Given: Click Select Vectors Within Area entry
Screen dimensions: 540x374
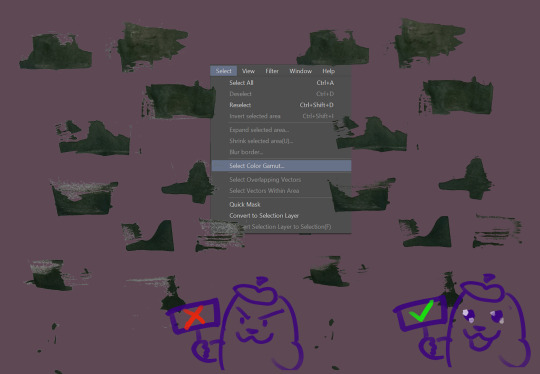Looking at the screenshot, I should pos(281,190).
